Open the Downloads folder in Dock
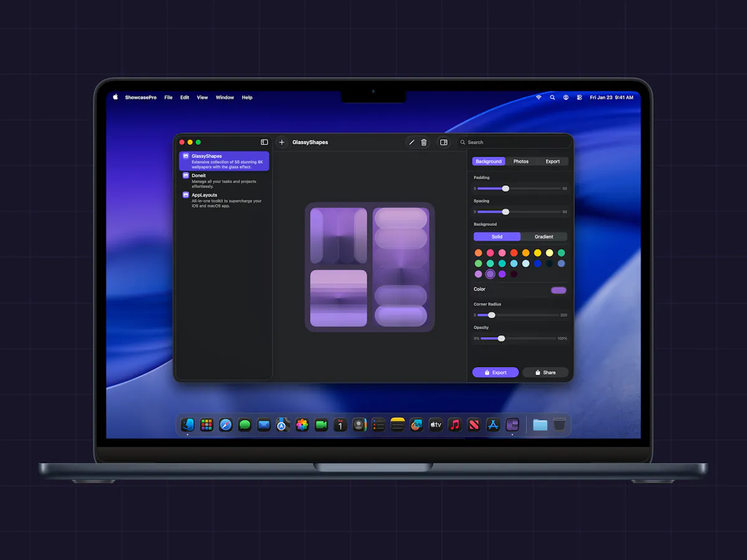This screenshot has width=747, height=560. (540, 424)
